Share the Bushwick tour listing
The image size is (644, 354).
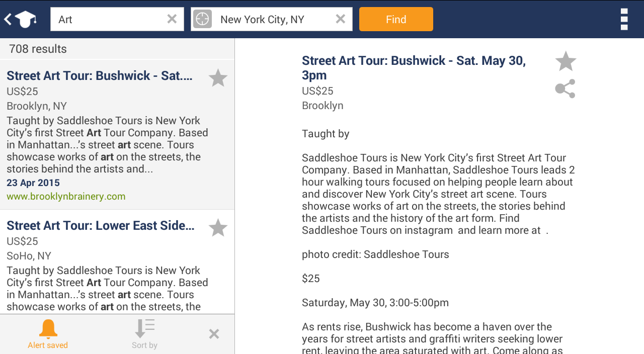(565, 89)
